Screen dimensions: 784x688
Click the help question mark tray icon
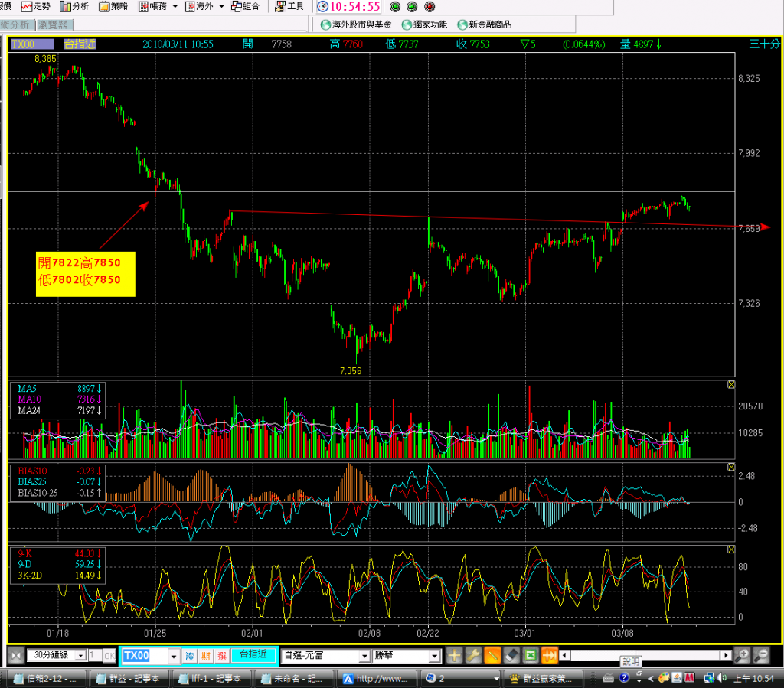point(624,678)
